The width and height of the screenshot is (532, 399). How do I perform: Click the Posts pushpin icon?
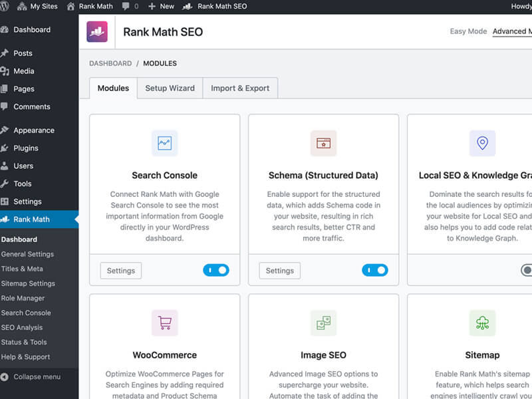point(5,53)
